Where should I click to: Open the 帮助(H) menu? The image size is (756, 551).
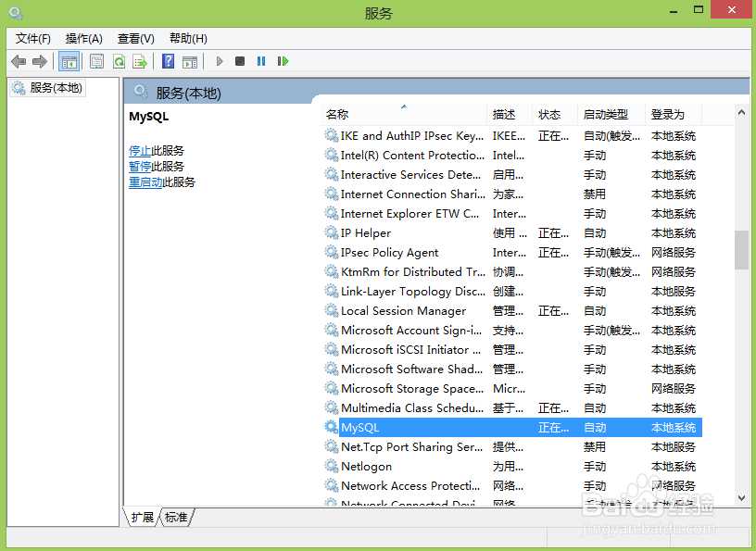point(188,39)
